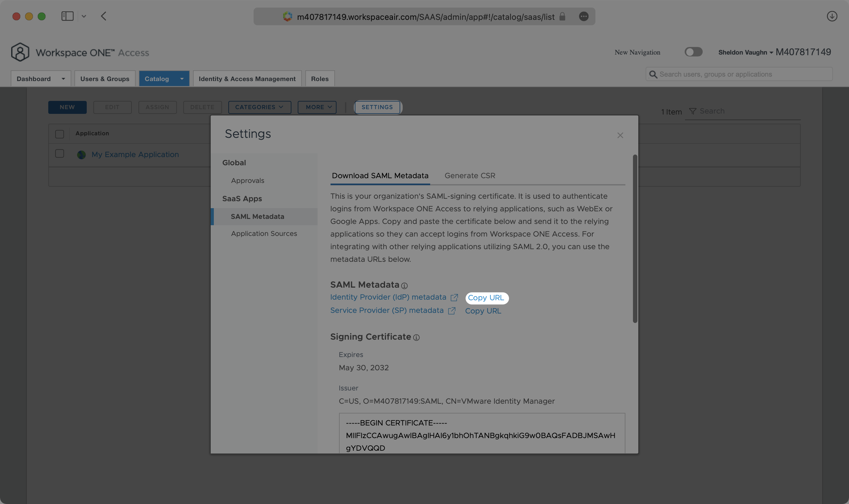
Task: Open the Identity Provider (IdP) metadata link
Action: [x=388, y=297]
